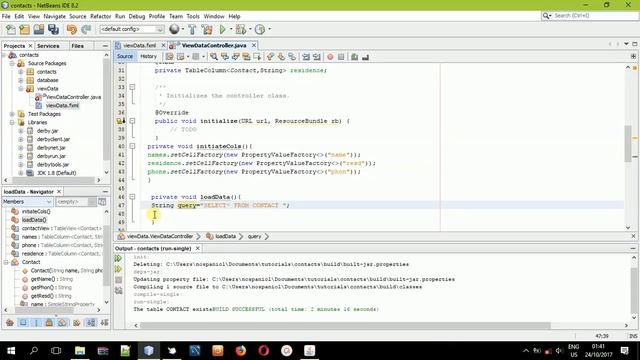
Task: Collapse Contact class node in Navigator
Action: (6, 262)
